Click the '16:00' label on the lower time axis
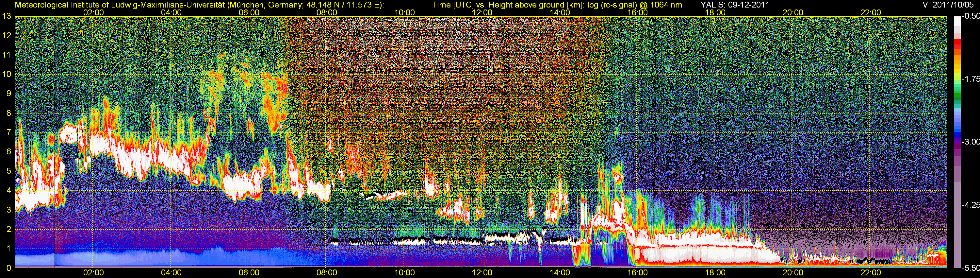 (638, 273)
